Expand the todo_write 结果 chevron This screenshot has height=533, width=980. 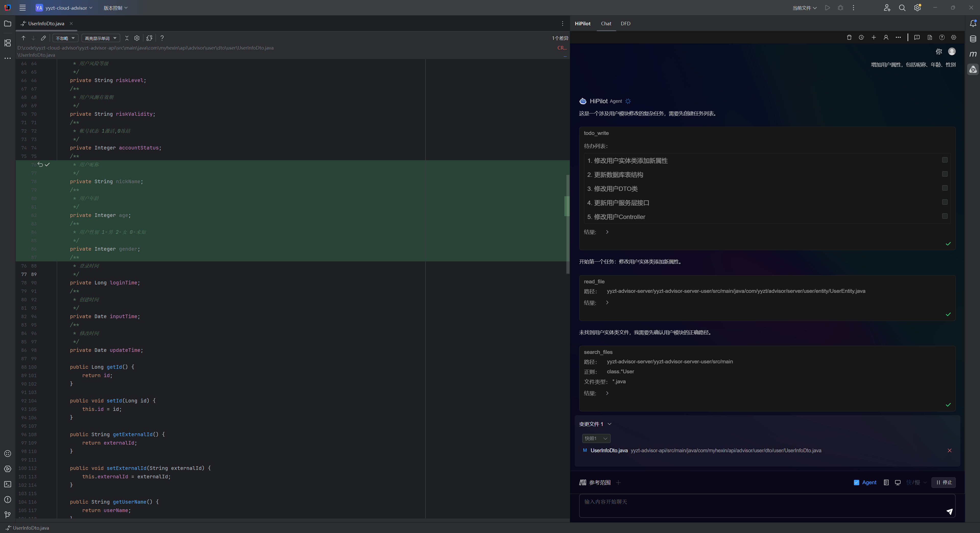607,232
